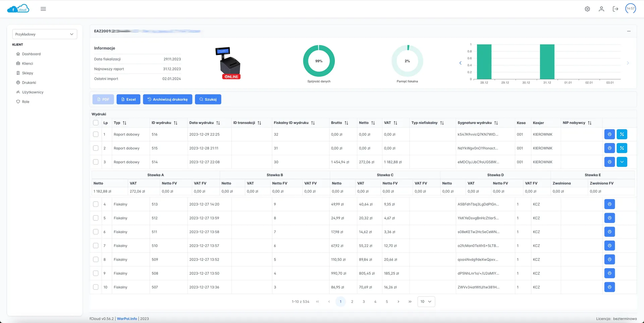Tick checkbox for row 10
Viewport: 644px width, 323px height.
coord(96,287)
